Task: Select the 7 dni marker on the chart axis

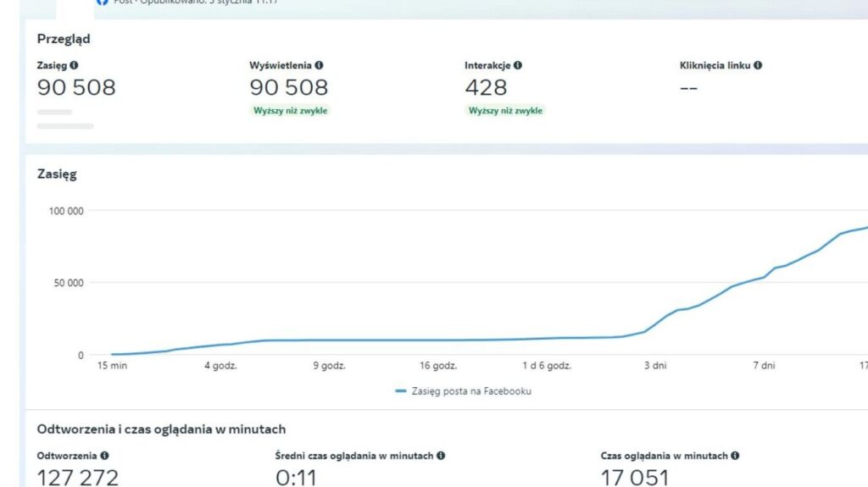Action: (763, 366)
